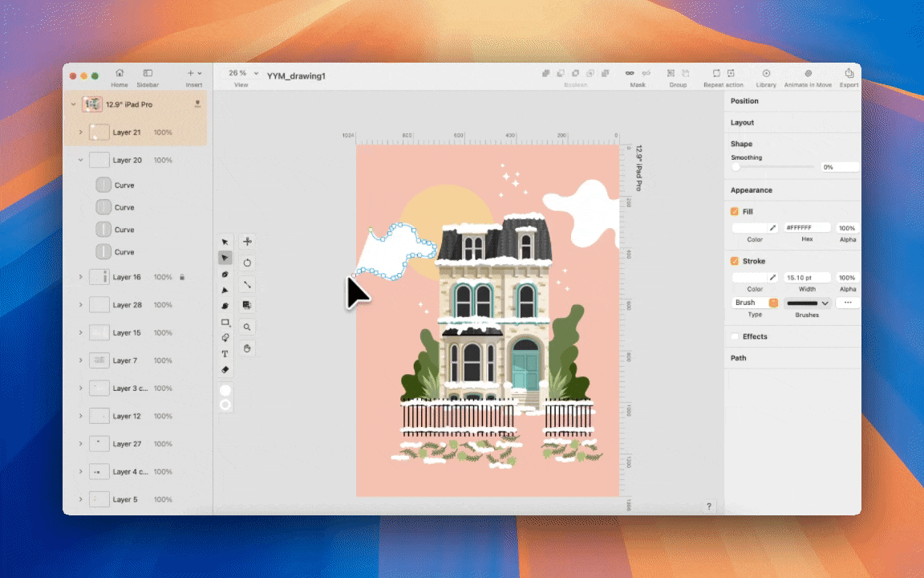Click the fill Hex #FFFFFF field
Image resolution: width=924 pixels, height=578 pixels.
coord(807,228)
